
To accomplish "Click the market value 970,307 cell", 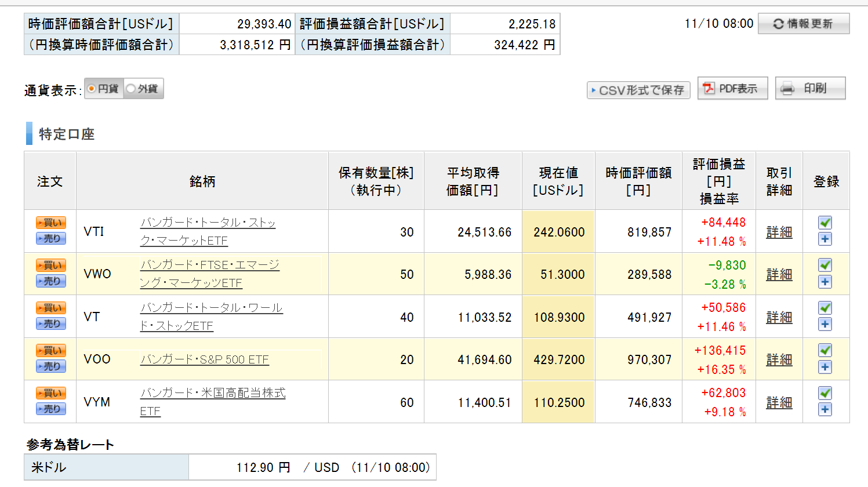I will [638, 359].
